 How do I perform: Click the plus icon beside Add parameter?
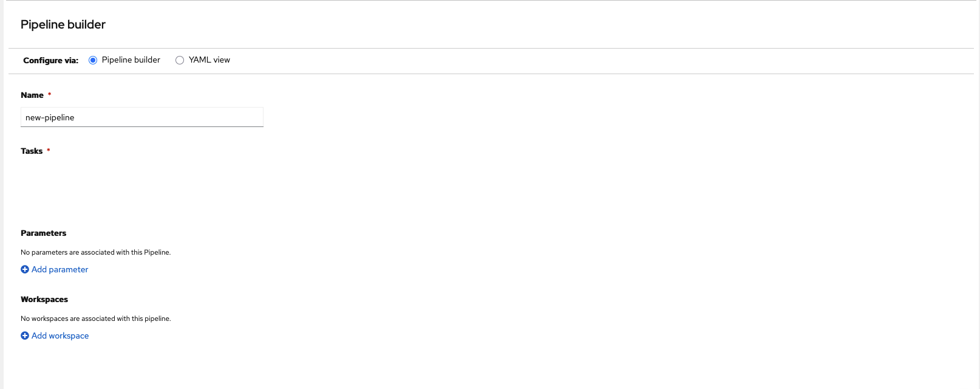pos(25,269)
